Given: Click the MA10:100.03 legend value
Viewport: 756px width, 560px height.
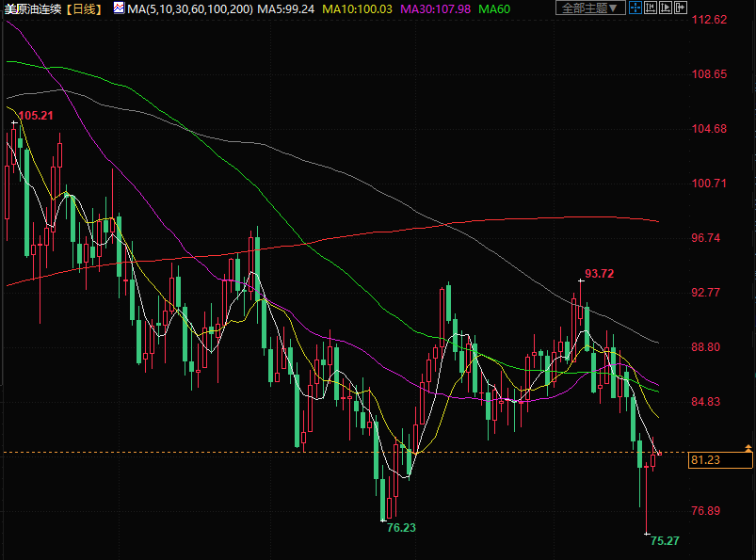Looking at the screenshot, I should pyautogui.click(x=357, y=8).
